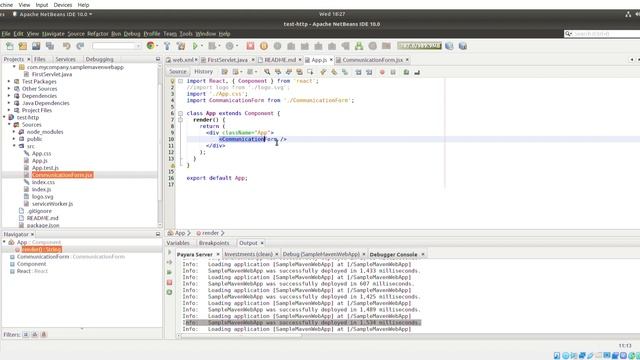Stop the debugger session with red icon
Viewport: 640px width, 360px height.
[x=250, y=46]
